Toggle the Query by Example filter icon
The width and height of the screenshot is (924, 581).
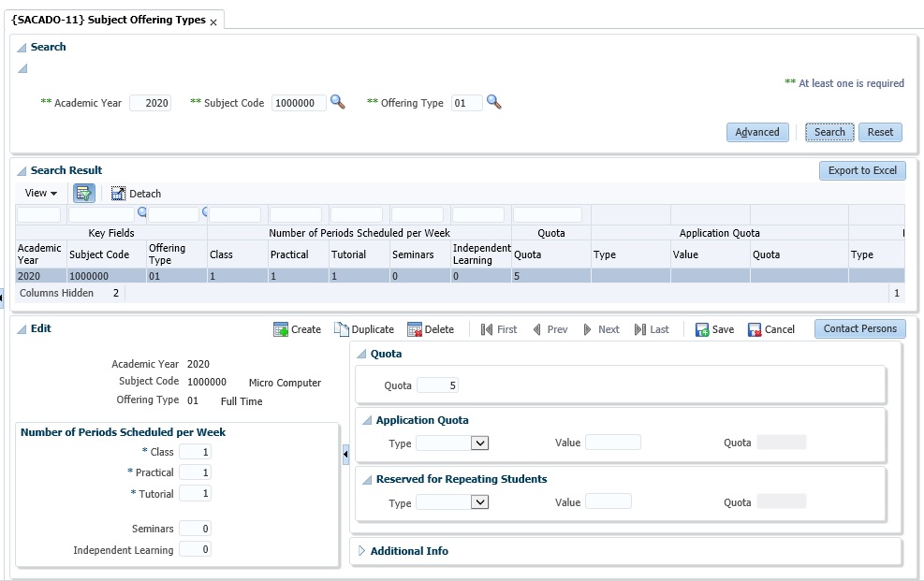point(85,194)
